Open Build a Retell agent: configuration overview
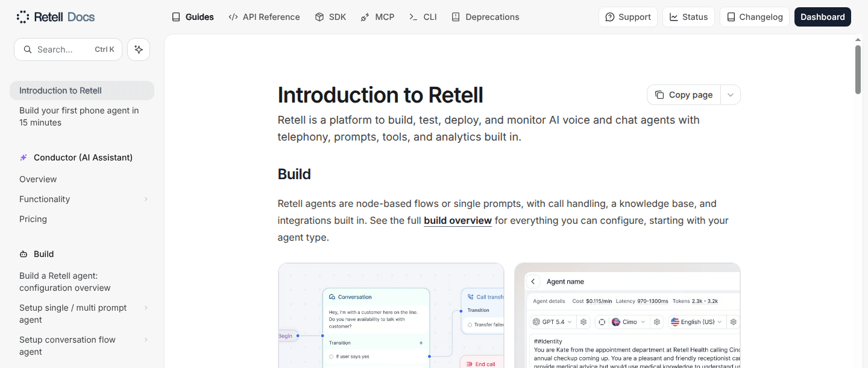Viewport: 868px width, 368px height. click(82, 282)
